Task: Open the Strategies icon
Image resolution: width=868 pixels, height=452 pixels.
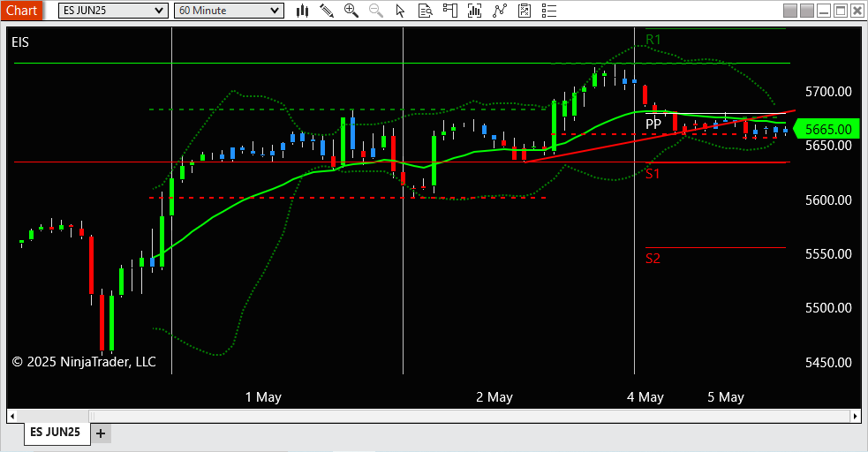Action: coord(525,11)
